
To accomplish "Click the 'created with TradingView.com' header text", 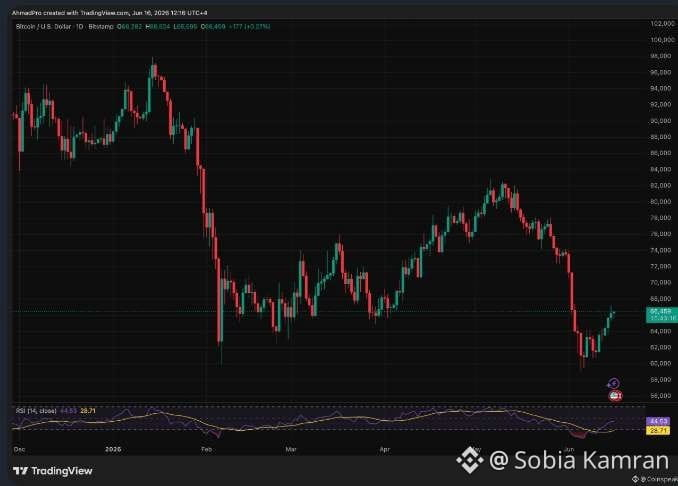I will coord(86,13).
